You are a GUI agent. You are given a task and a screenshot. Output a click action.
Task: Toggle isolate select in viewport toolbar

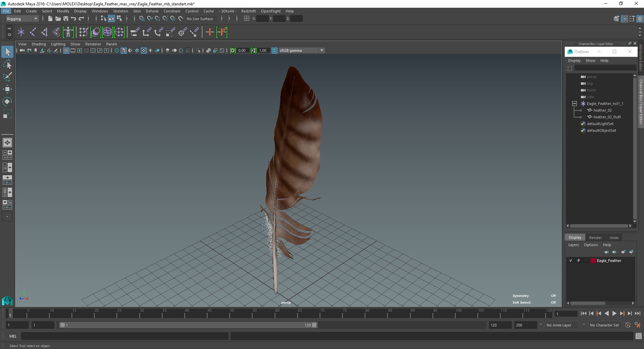point(198,50)
